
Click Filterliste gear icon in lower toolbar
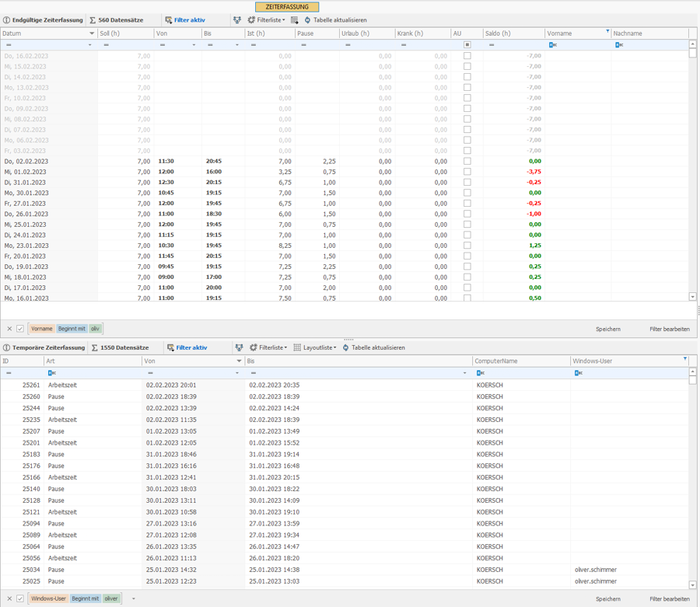254,347
